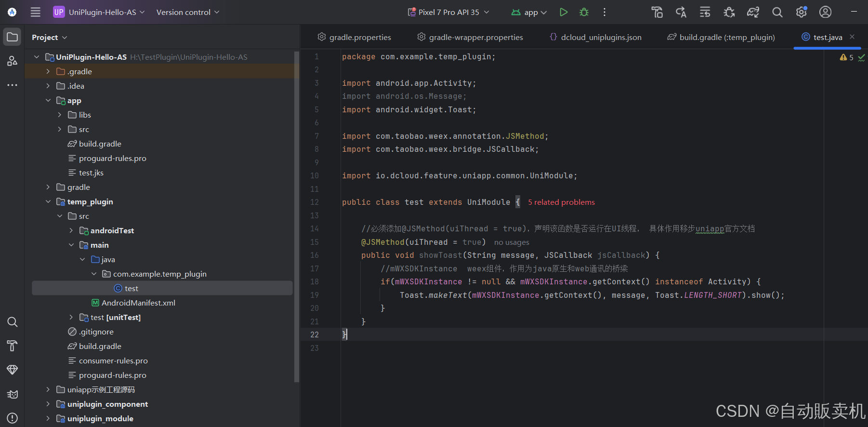
Task: Click the 'no usages' hint on line 15
Action: [512, 242]
